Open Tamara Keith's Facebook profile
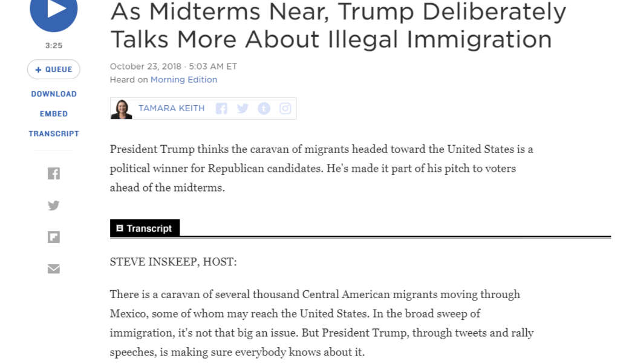Screen dimensions: 629x364 pos(221,108)
